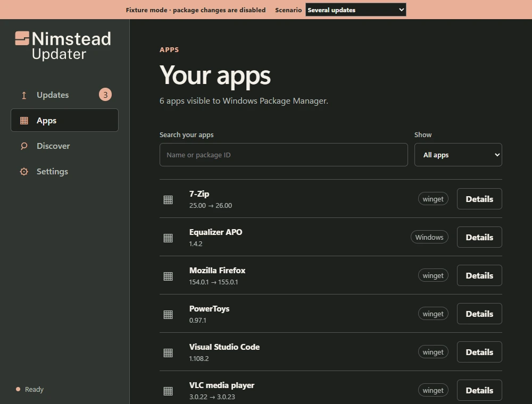Open Details for Visual Studio Code
The image size is (532, 404).
(479, 352)
